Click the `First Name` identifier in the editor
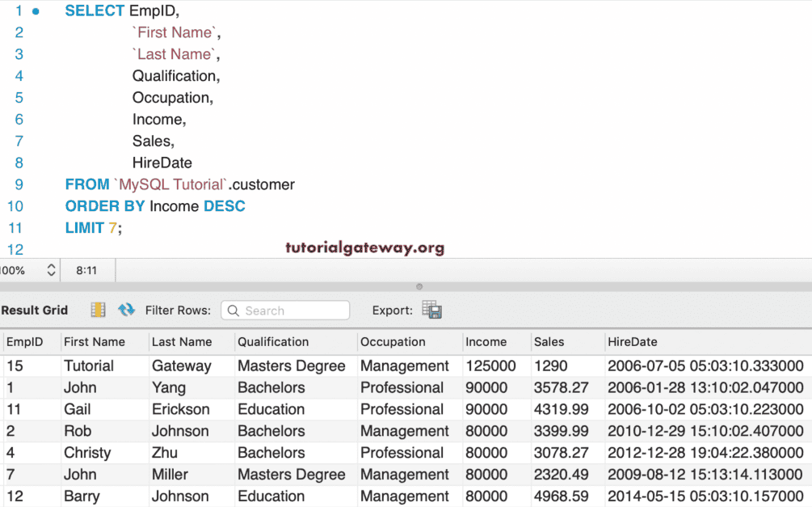The image size is (812, 507). [175, 32]
